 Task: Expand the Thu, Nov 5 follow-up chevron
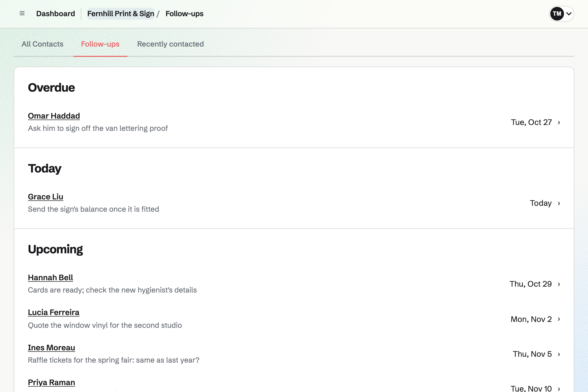pyautogui.click(x=559, y=354)
